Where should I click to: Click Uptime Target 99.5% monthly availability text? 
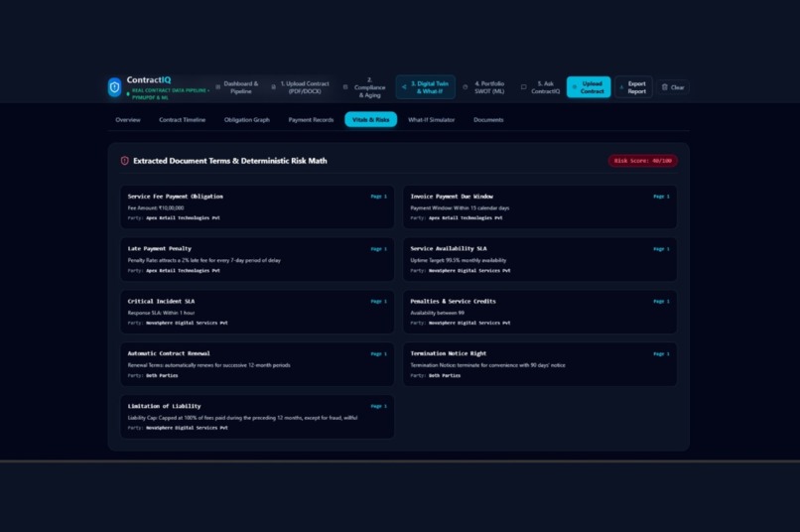point(459,261)
